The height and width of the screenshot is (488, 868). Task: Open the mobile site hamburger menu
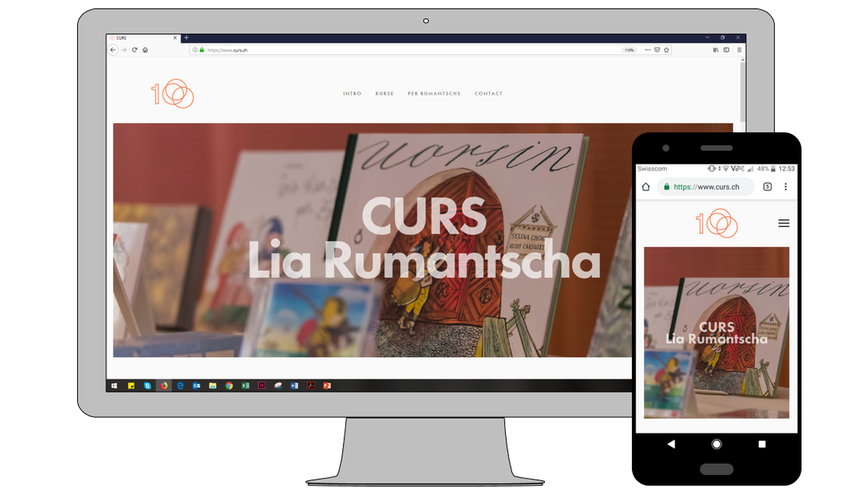point(784,223)
